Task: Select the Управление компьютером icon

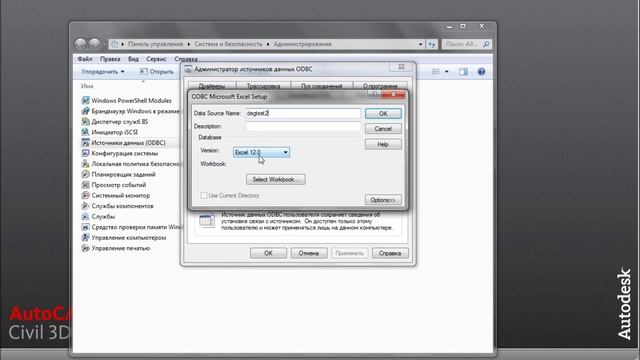Action: (85, 238)
